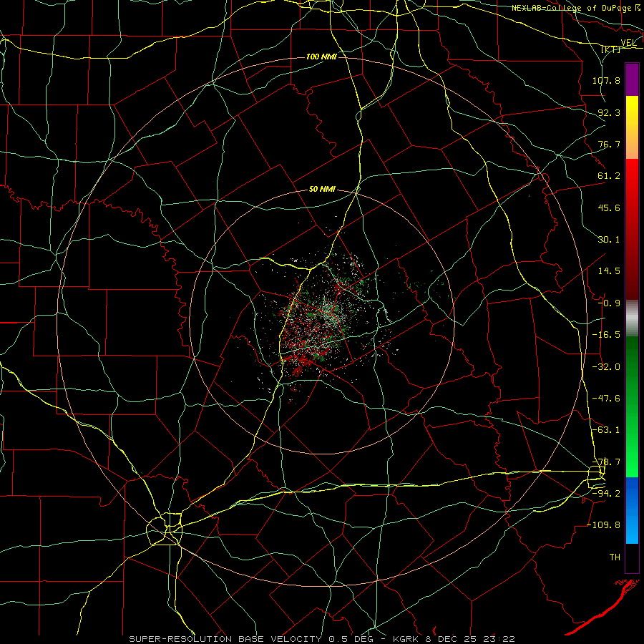This screenshot has height=644, width=644.
Task: Click the "50 NMI" range ring label
Action: tap(322, 190)
